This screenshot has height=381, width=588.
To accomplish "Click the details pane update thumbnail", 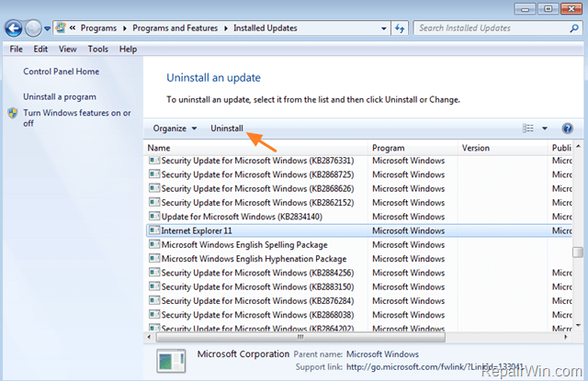I will (171, 361).
